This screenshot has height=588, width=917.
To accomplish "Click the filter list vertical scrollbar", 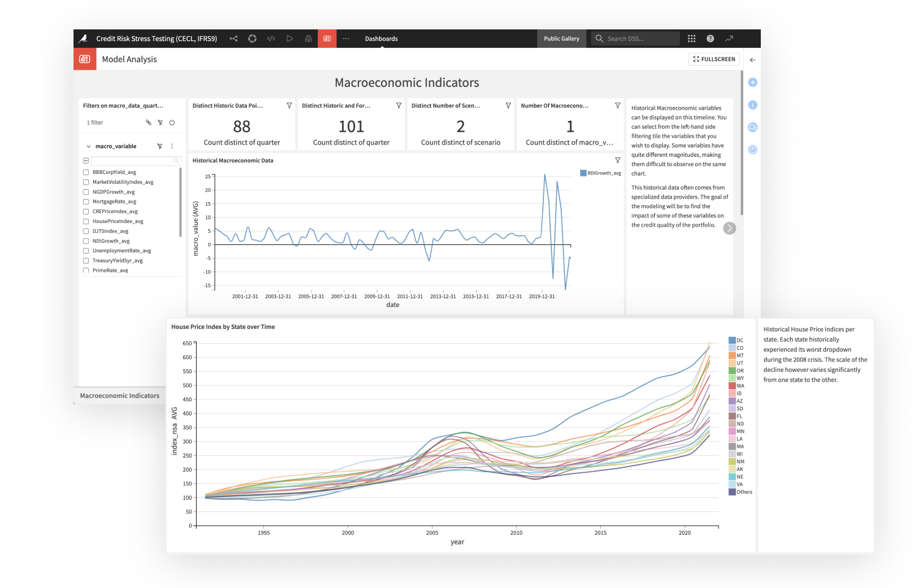I will (180, 202).
